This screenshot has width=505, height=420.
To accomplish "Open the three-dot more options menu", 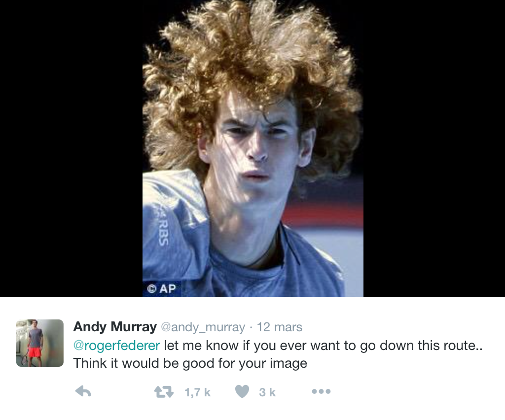I will (321, 392).
